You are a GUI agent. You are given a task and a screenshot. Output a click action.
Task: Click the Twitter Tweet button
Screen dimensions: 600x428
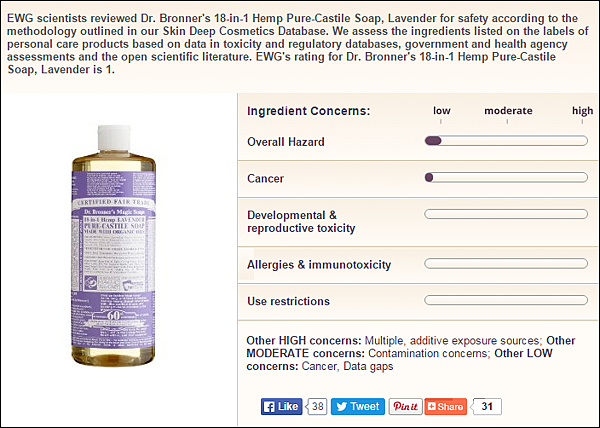(x=358, y=406)
